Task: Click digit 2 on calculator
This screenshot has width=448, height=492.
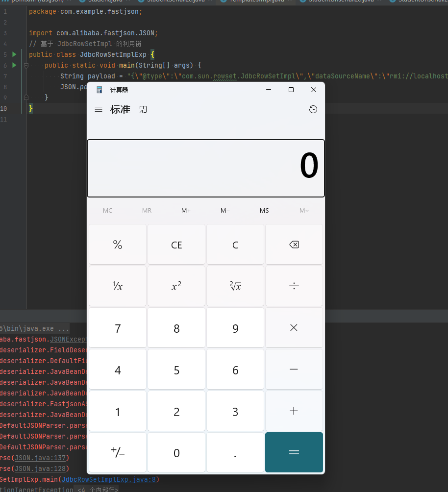Action: pyautogui.click(x=176, y=411)
